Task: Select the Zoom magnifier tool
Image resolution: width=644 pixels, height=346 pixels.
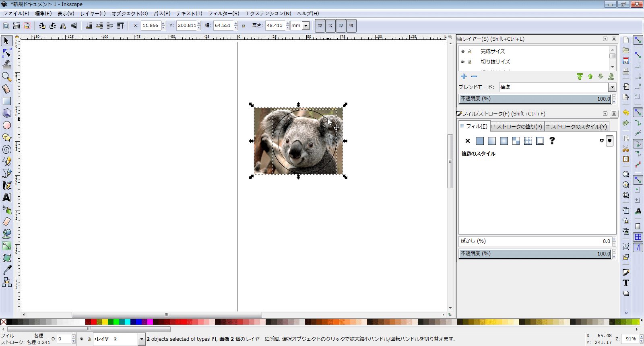Action: [x=7, y=76]
